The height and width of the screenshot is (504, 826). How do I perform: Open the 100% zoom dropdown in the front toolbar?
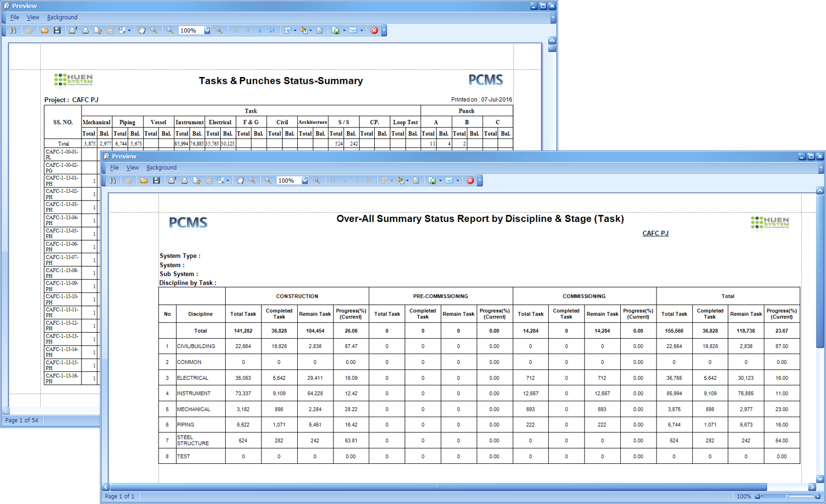pos(305,181)
